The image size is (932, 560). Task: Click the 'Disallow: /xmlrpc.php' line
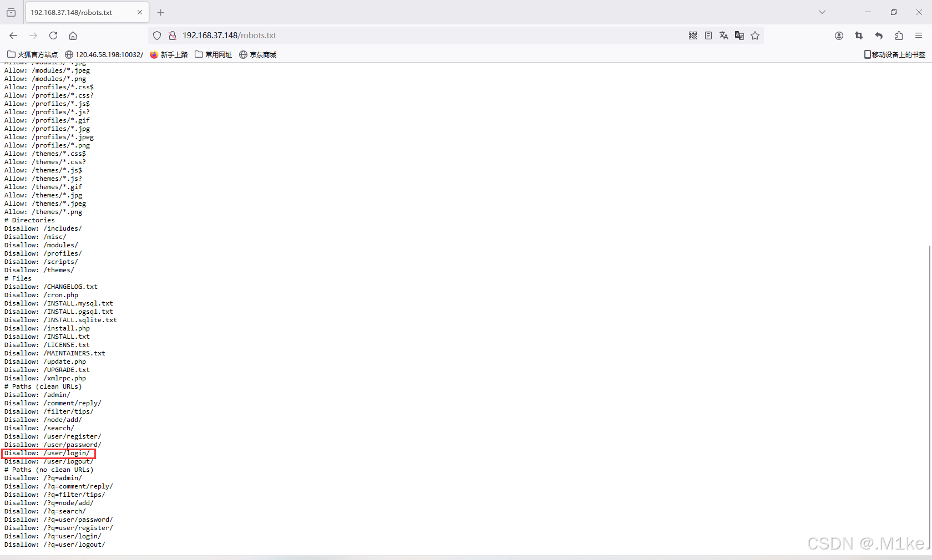(x=45, y=378)
